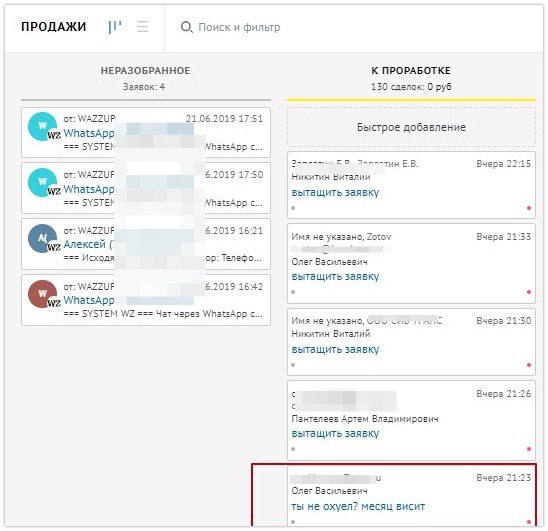Open вытащить заявку deal from Вчера 22:15
Screen dimensions: 548x531
tap(335, 192)
